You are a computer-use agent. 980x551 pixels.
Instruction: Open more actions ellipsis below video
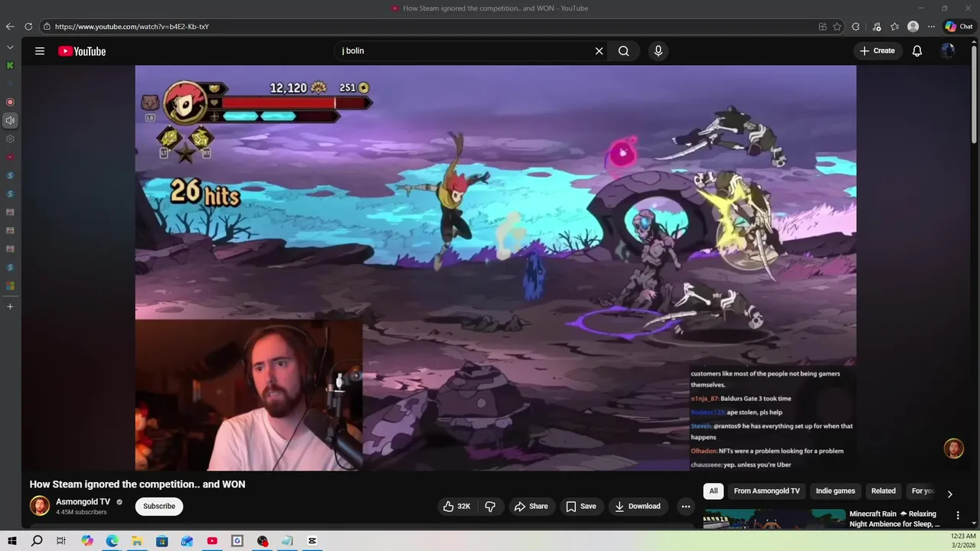pyautogui.click(x=686, y=506)
